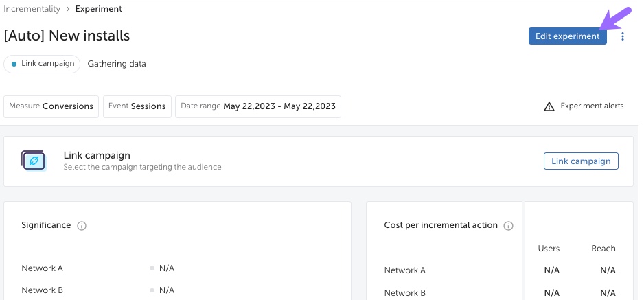The height and width of the screenshot is (300, 644).
Task: Click the blue dot in the Link campaign status pill
Action: (14, 64)
